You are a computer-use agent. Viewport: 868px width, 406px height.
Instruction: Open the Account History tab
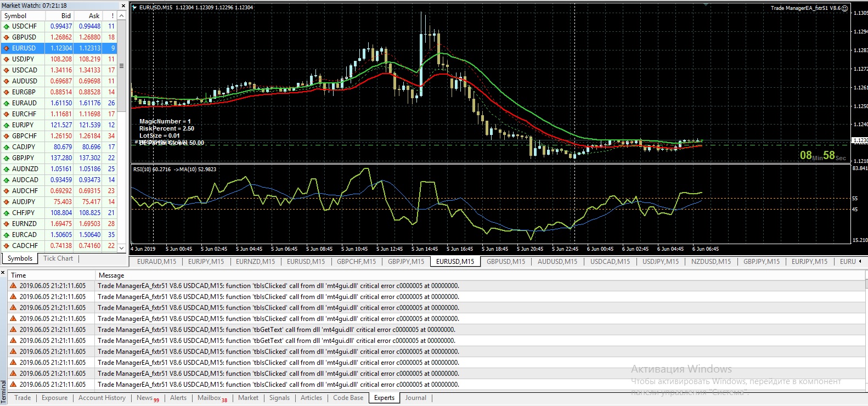coord(102,398)
